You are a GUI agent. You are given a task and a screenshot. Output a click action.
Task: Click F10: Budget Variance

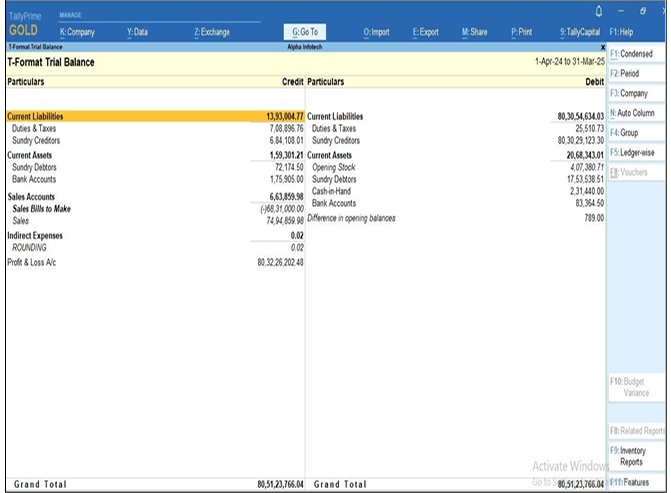tap(636, 387)
